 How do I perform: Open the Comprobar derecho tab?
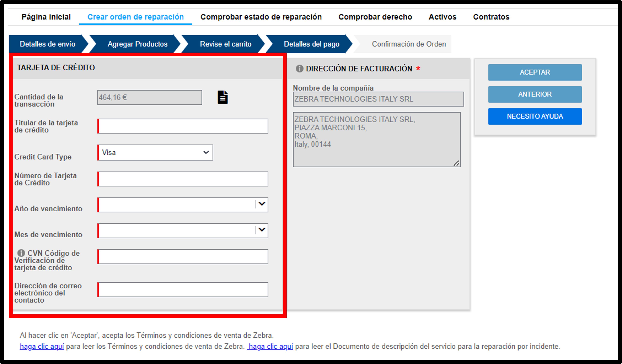(375, 17)
